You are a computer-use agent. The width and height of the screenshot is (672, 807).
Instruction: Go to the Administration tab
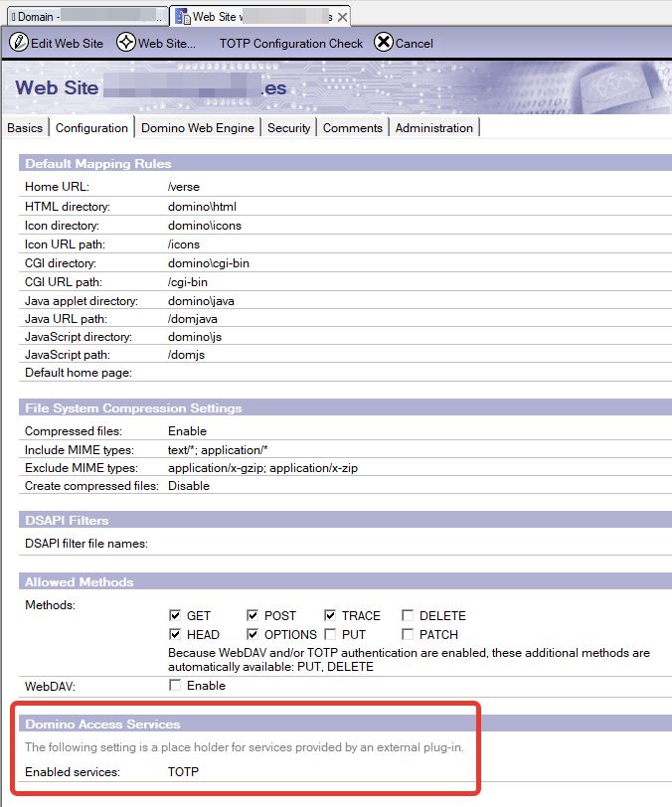(x=433, y=128)
